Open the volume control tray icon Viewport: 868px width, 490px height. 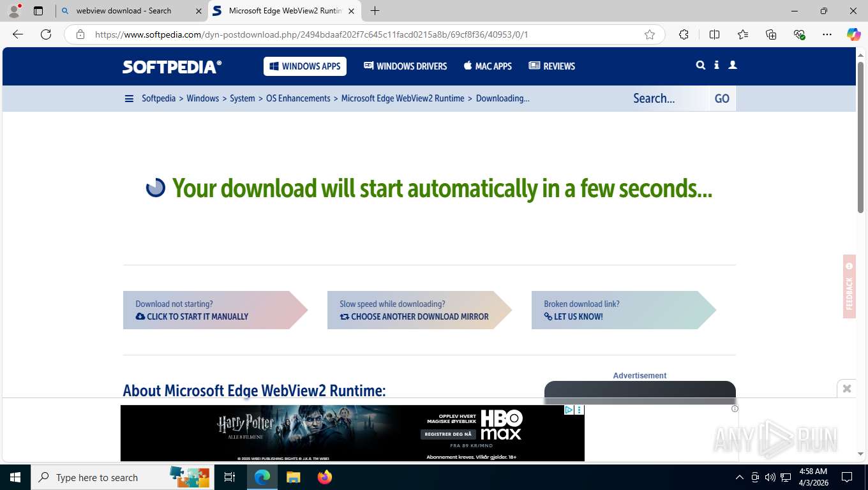tap(770, 477)
